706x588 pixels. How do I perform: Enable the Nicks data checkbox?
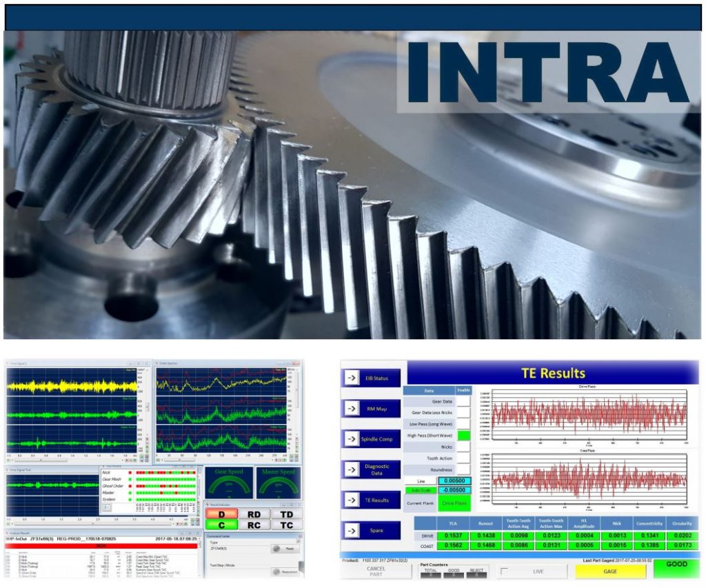coord(463,447)
